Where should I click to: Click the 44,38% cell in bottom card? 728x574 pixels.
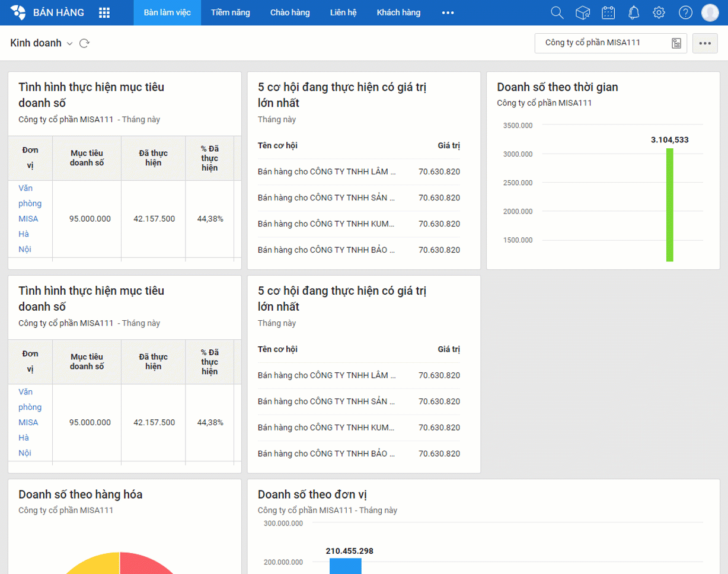point(210,423)
